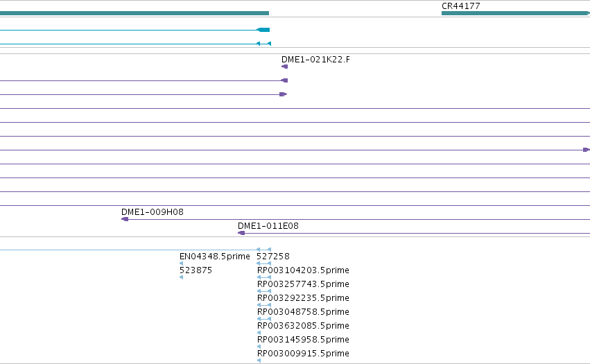Select the arrow glyph under RP003009915.5prime
Viewport: 590px width, 364px height.
(x=259, y=361)
